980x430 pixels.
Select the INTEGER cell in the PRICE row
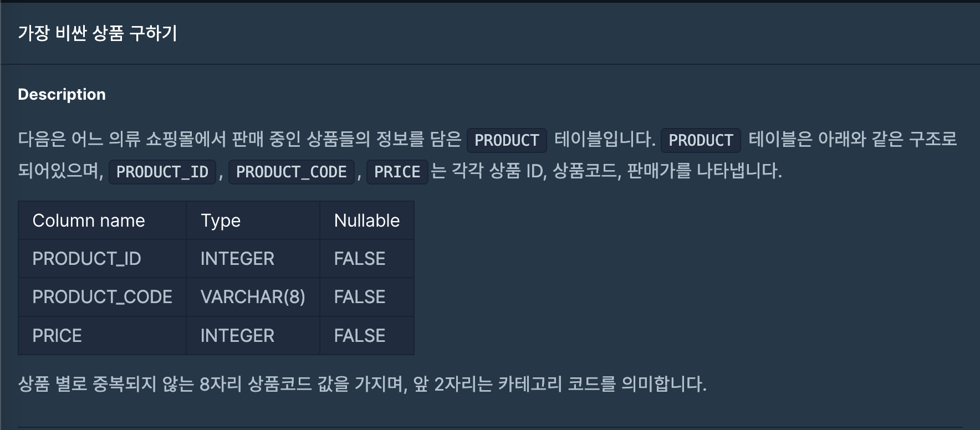pyautogui.click(x=237, y=336)
